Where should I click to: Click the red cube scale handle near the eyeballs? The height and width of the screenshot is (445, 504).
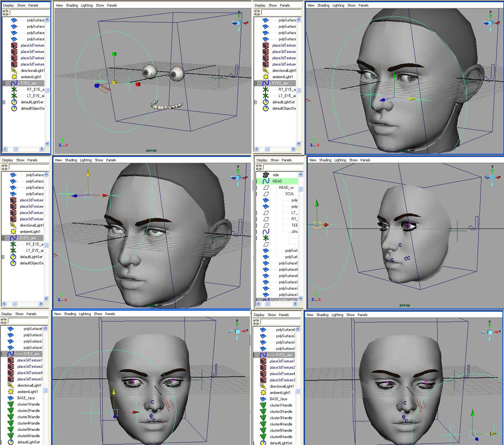coord(138,84)
